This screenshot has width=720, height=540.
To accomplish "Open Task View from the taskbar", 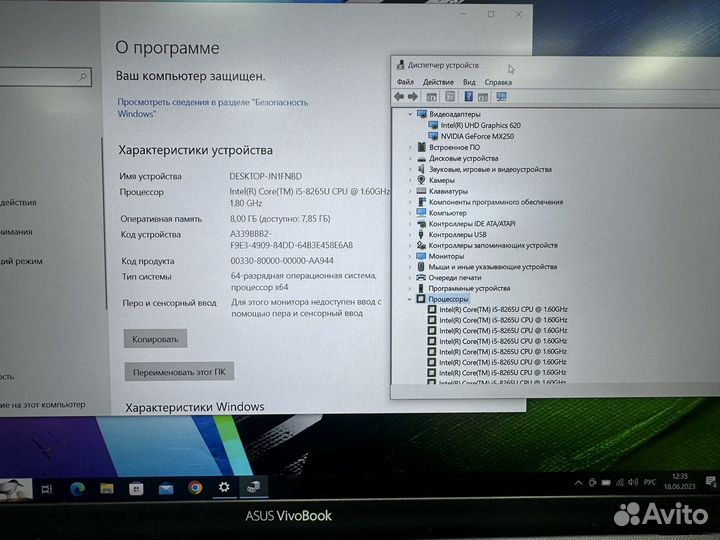I will [47, 489].
